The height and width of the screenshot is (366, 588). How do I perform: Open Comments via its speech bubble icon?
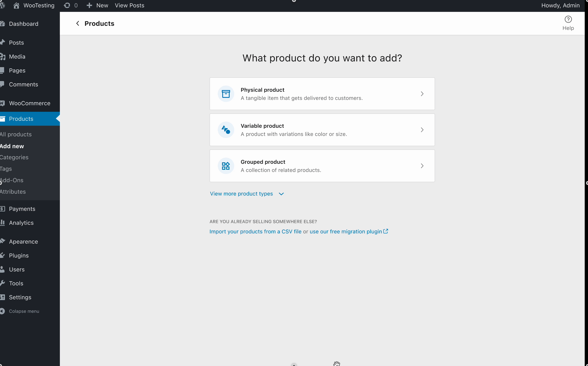coord(2,84)
